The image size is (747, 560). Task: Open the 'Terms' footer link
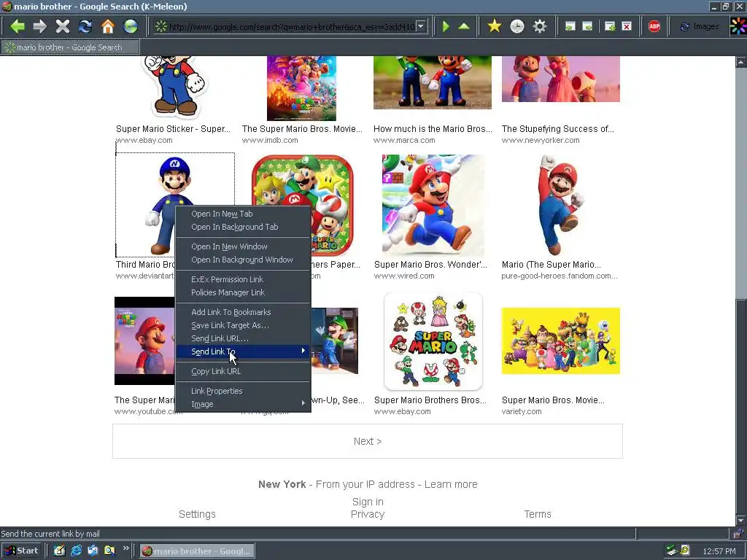pos(538,514)
